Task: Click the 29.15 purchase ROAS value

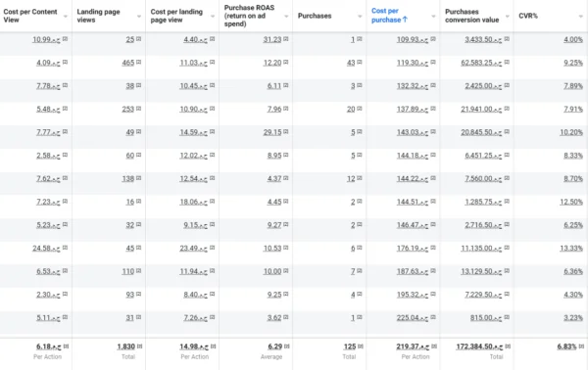Action: point(271,132)
